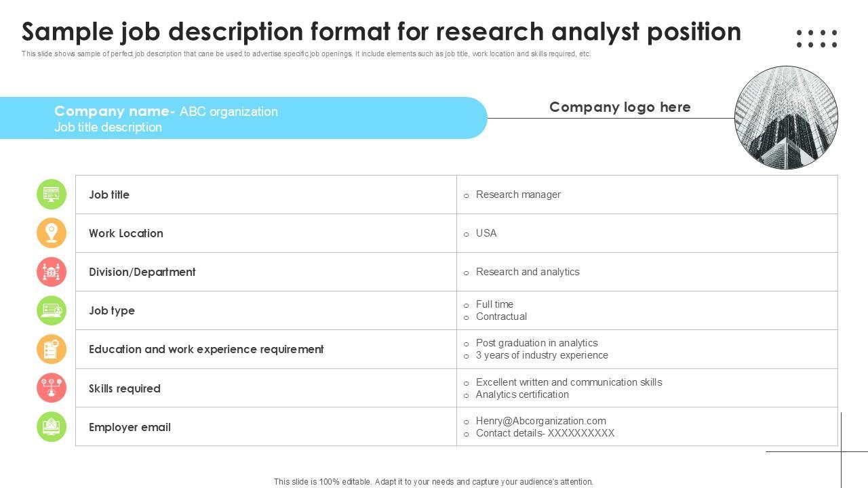Select the circular building logo image
This screenshot has height=488, width=868.
tap(786, 117)
